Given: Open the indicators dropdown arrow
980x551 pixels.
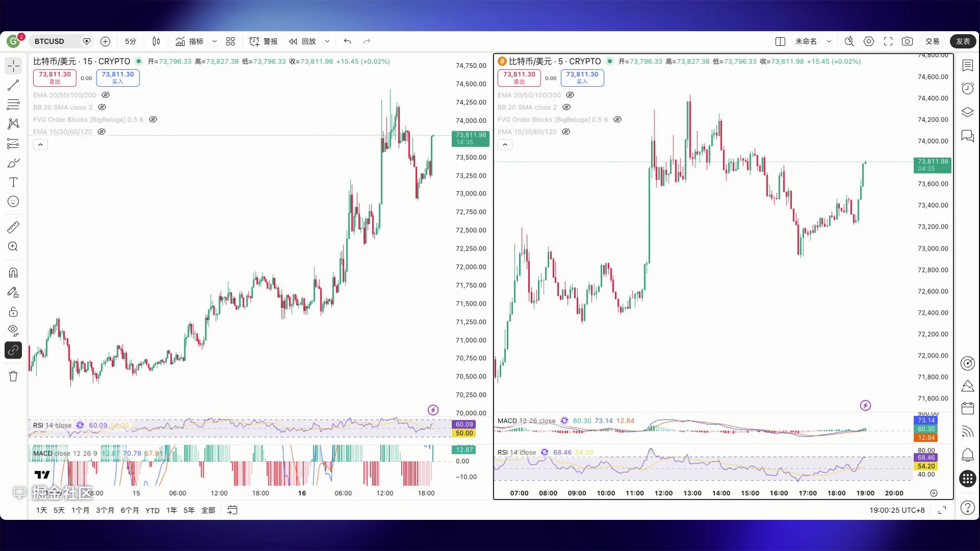Looking at the screenshot, I should (214, 41).
